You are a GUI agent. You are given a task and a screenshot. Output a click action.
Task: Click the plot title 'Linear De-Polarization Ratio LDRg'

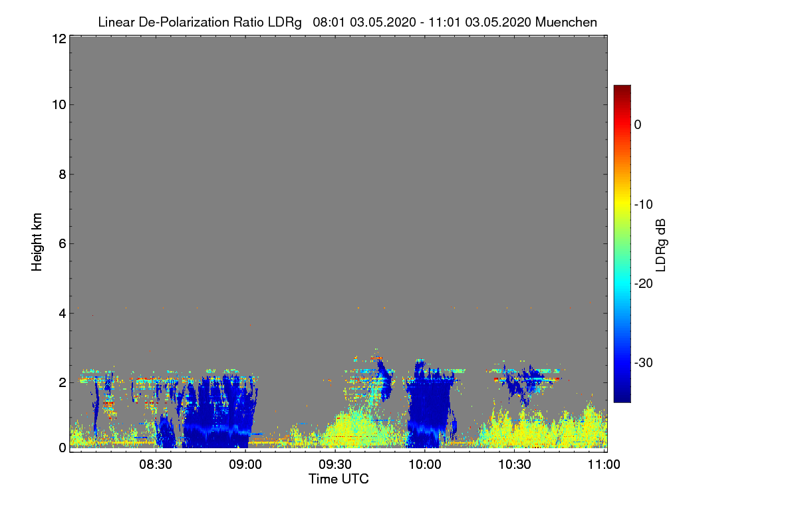pos(199,23)
